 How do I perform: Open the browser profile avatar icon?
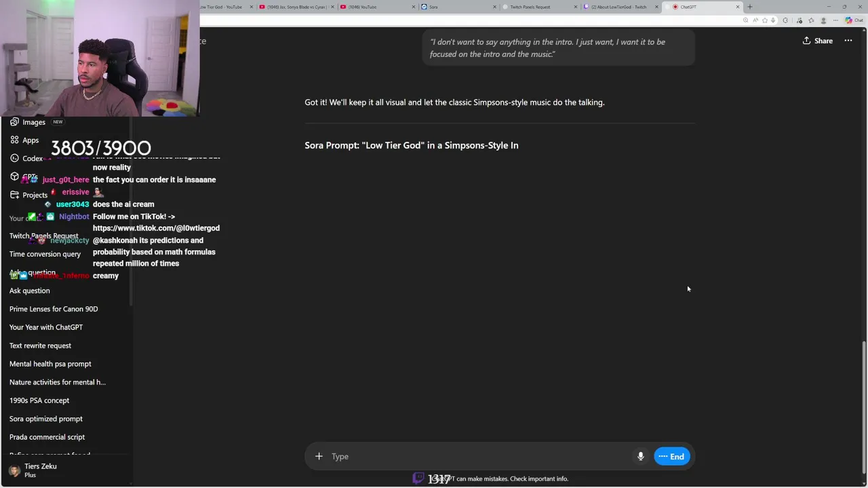[x=823, y=20]
